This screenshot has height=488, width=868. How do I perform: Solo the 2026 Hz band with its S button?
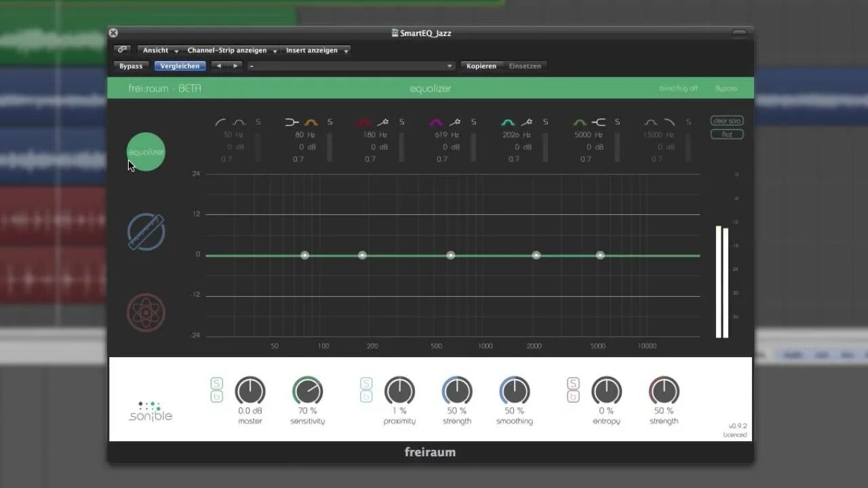pos(545,122)
